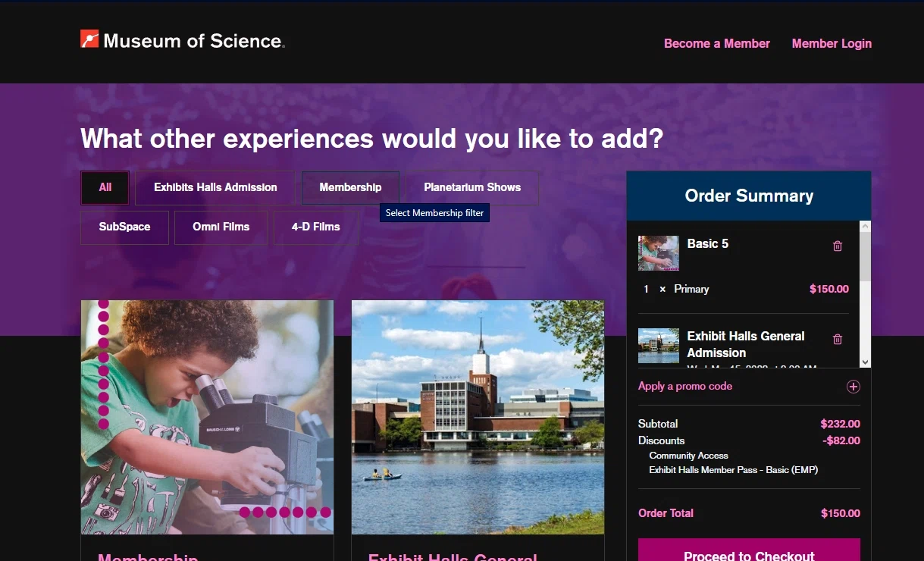Expand Apply a promo code
Image resolution: width=924 pixels, height=561 pixels.
(685, 386)
